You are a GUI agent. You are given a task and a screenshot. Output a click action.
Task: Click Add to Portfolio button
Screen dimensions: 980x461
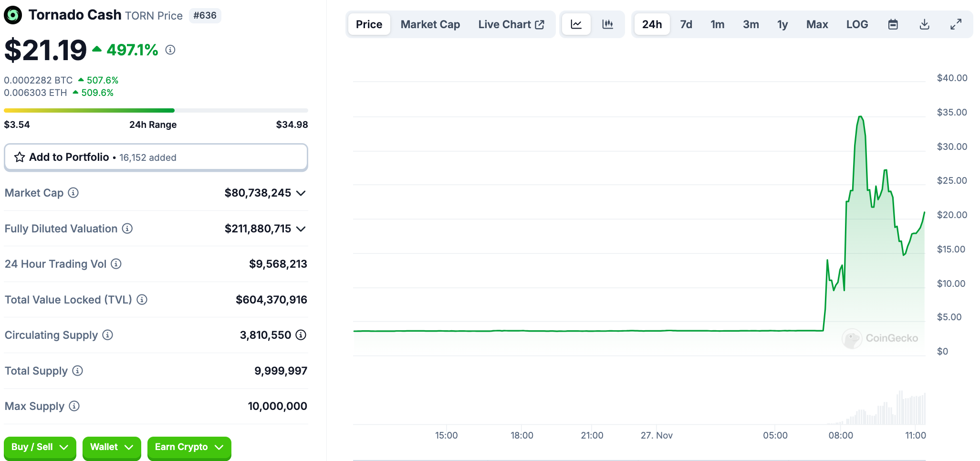point(156,157)
